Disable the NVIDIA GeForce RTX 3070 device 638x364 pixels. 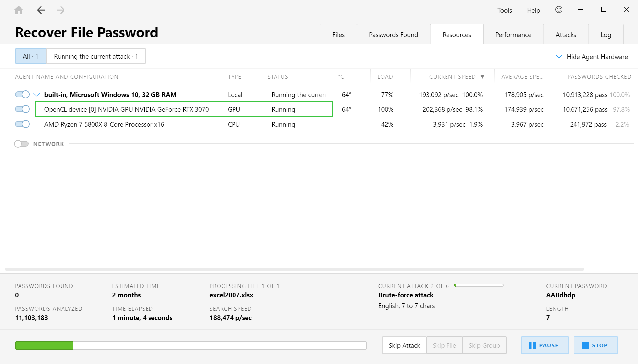(x=22, y=109)
